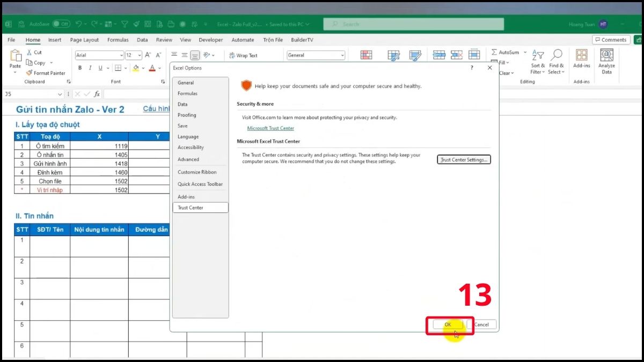Switch to the BuilderTV tab
Image resolution: width=644 pixels, height=362 pixels.
coord(302,40)
